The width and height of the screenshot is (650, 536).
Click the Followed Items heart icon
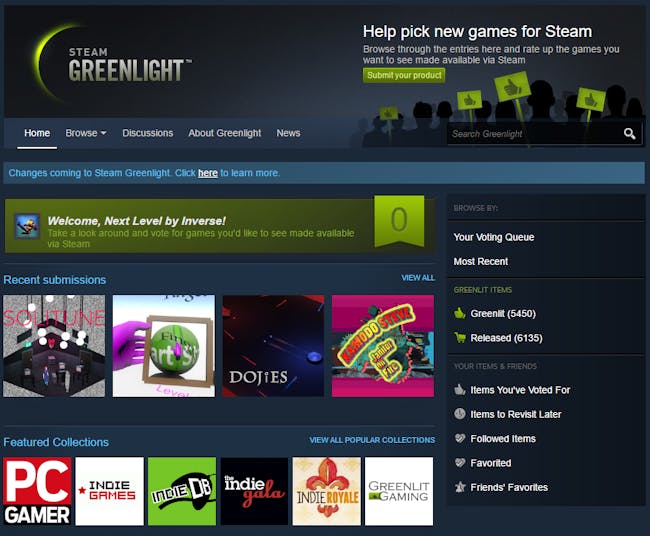[460, 438]
